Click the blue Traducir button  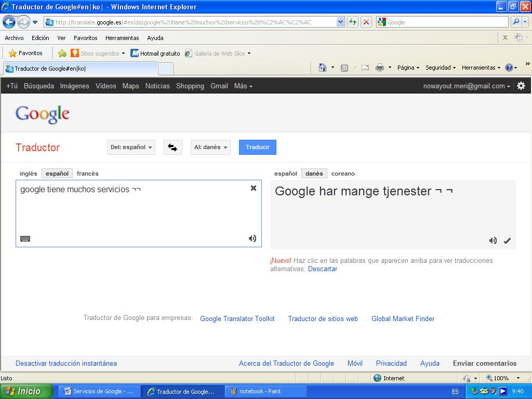258,147
